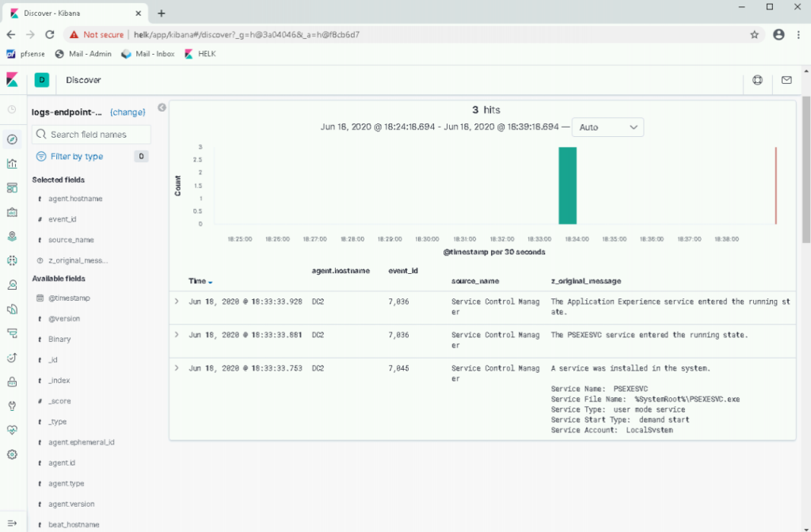
Task: Open the HELK bookmark
Action: (x=200, y=54)
